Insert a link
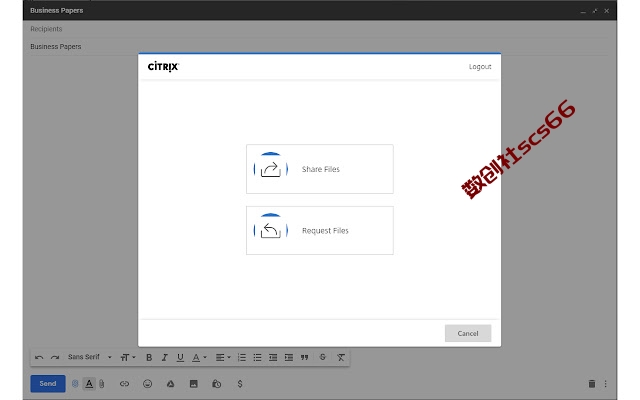Screen dimensions: 640x400 click(124, 384)
